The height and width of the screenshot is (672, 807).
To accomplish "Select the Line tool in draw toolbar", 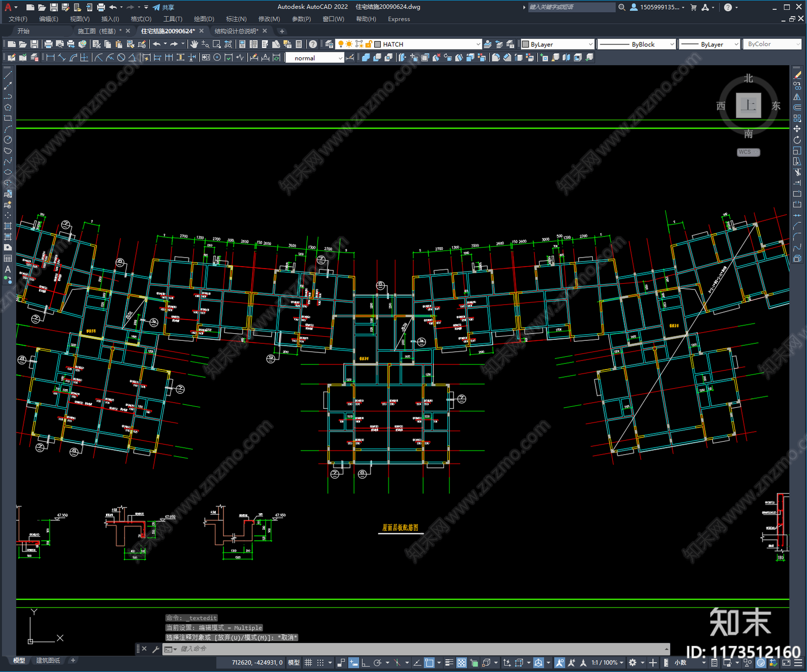I will [x=8, y=75].
